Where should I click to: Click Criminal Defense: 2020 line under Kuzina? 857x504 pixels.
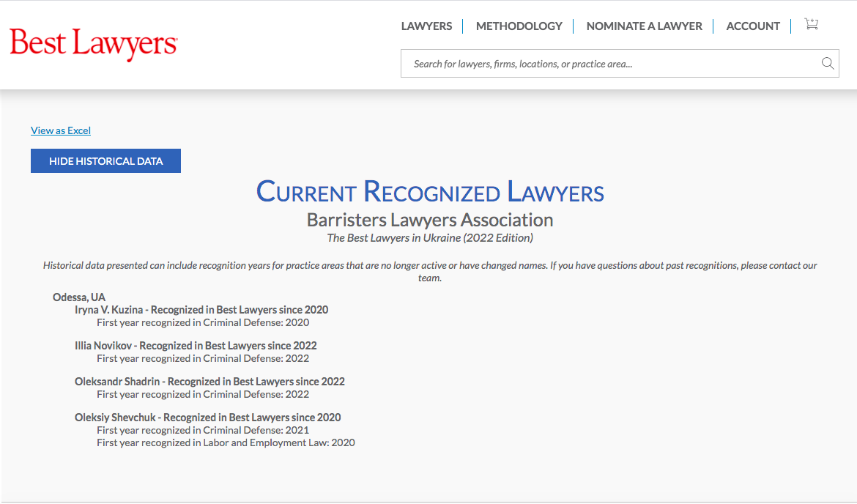203,322
